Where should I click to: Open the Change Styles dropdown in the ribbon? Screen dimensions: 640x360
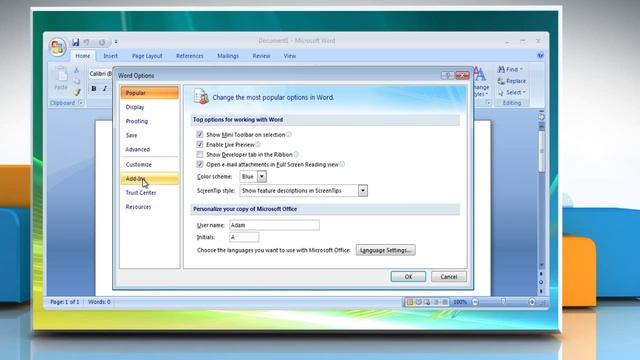coord(481,83)
